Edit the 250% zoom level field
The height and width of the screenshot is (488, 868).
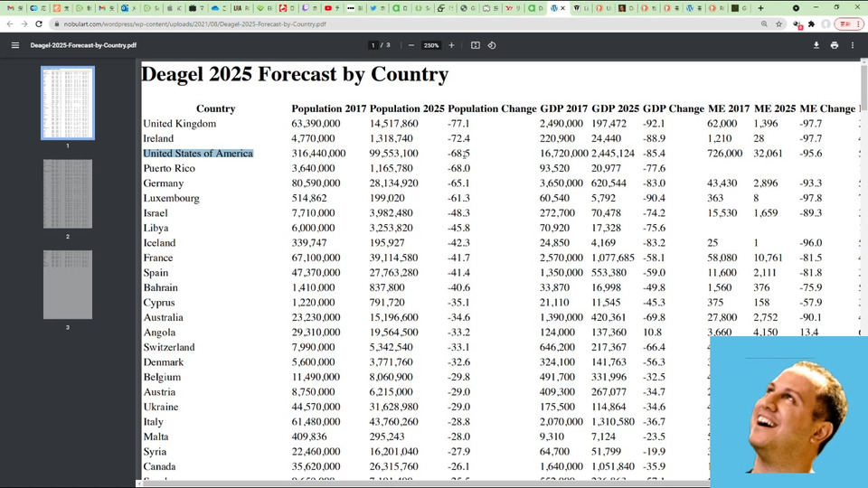point(431,45)
